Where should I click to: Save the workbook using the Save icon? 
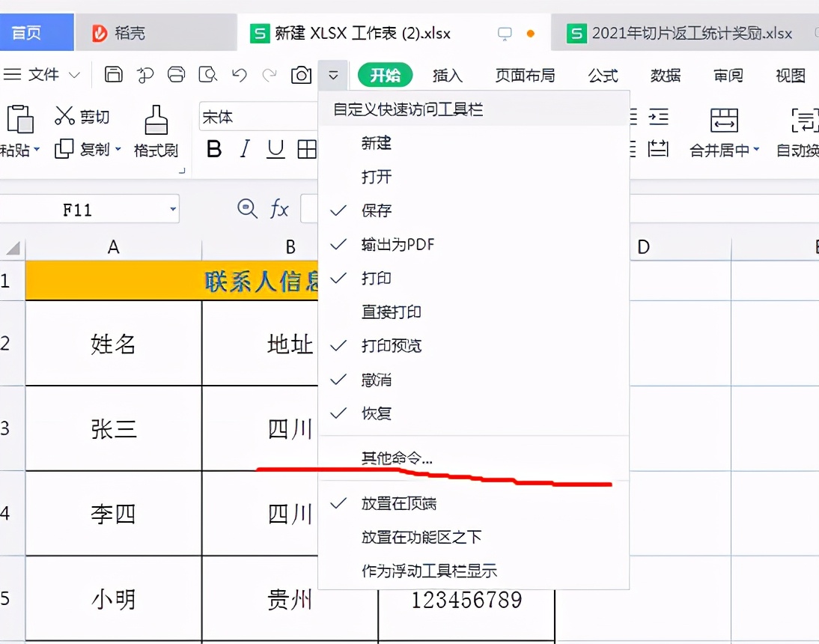pos(113,75)
